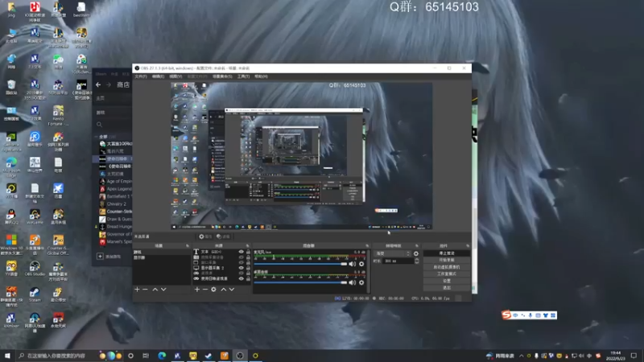This screenshot has height=362, width=644.
Task: Open 编辑(E) menu in OBS
Action: coord(158,76)
